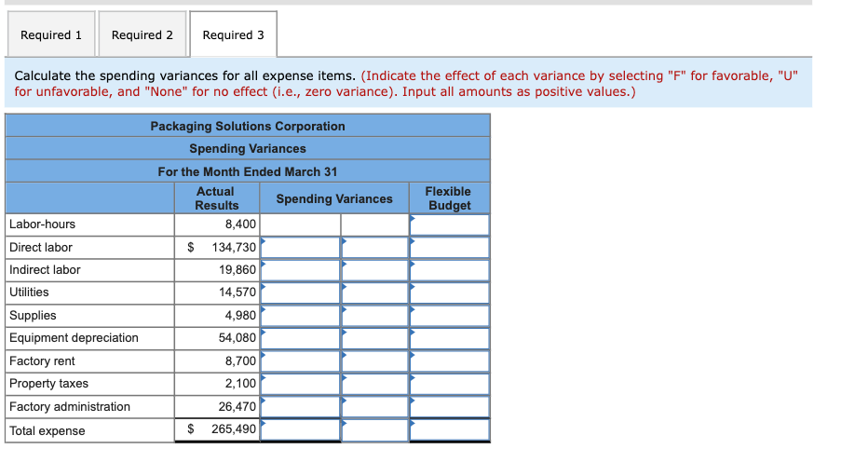Viewport: 868px width, 449px height.
Task: Open Direct labor variance F/U dropdown
Action: (x=374, y=248)
